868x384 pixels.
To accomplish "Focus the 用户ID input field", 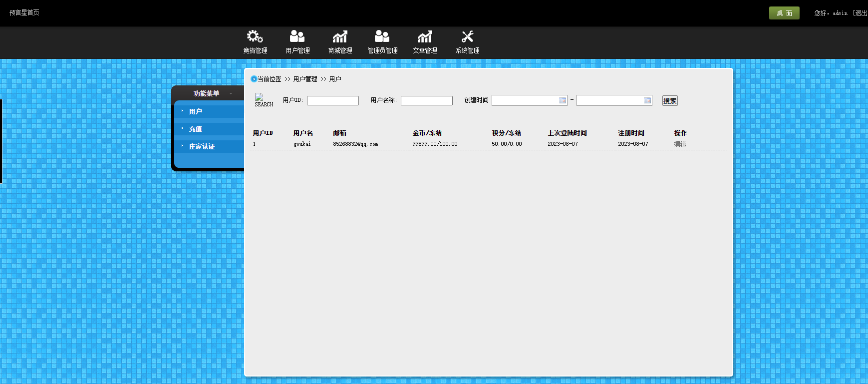I will pos(333,100).
